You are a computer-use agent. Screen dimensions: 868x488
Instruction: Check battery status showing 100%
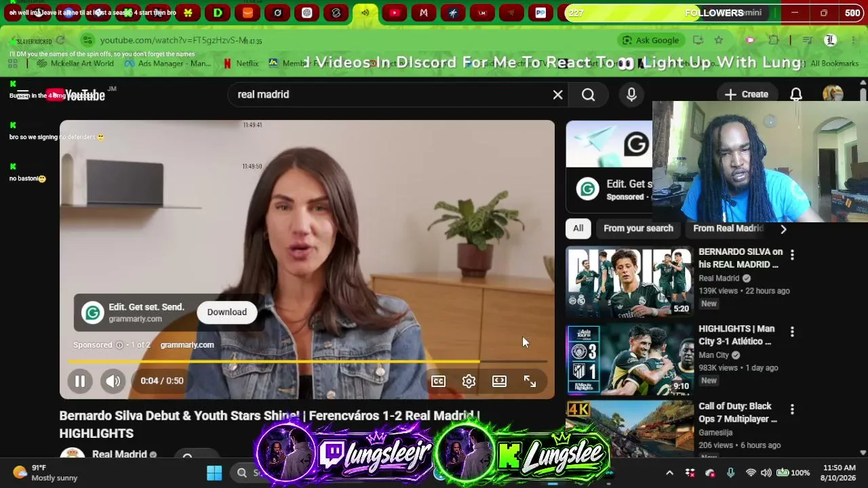pyautogui.click(x=793, y=472)
